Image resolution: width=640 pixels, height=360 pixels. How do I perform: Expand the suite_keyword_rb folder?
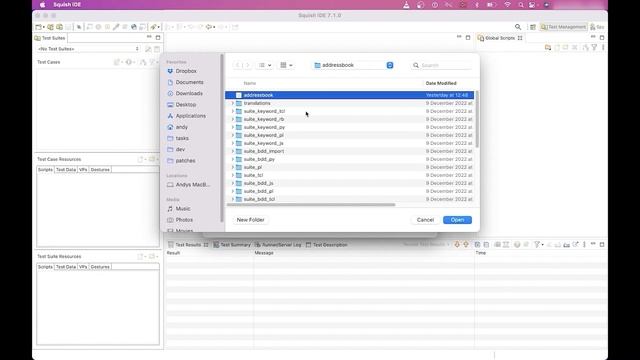point(233,119)
